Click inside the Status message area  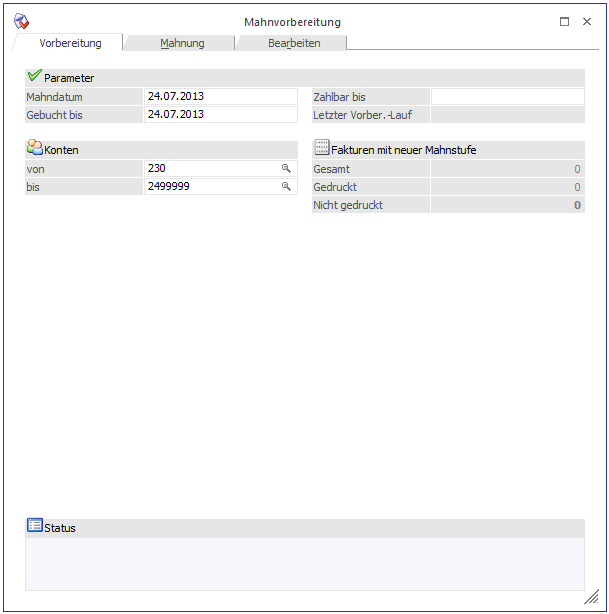click(x=304, y=563)
